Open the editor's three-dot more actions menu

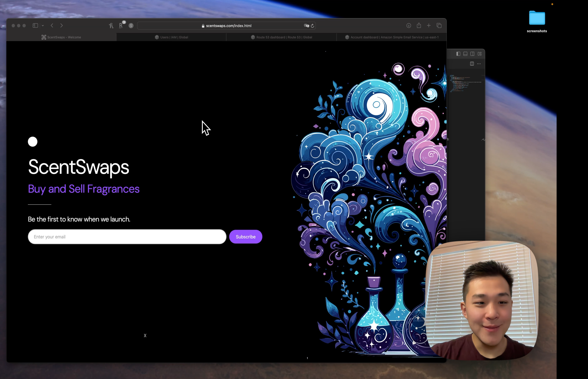[479, 64]
